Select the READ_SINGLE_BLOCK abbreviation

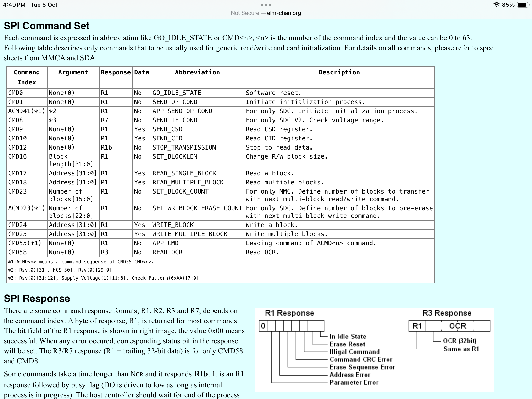point(197,173)
